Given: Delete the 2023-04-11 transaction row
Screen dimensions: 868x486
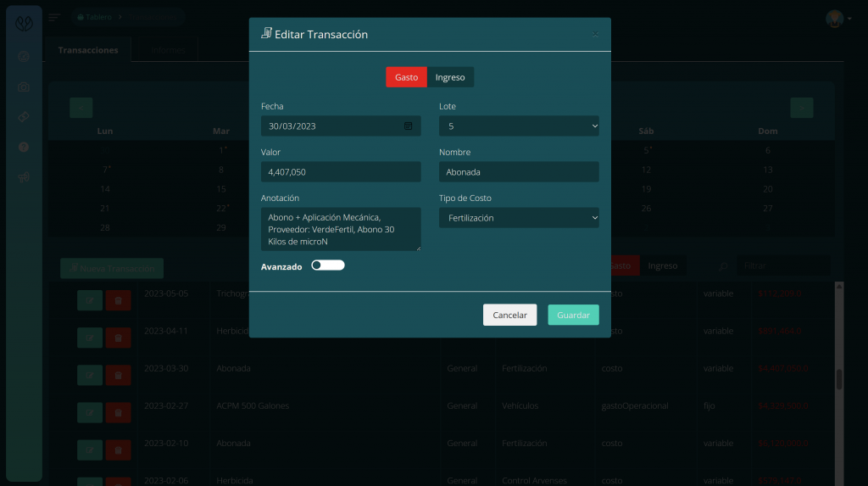Looking at the screenshot, I should pyautogui.click(x=118, y=338).
